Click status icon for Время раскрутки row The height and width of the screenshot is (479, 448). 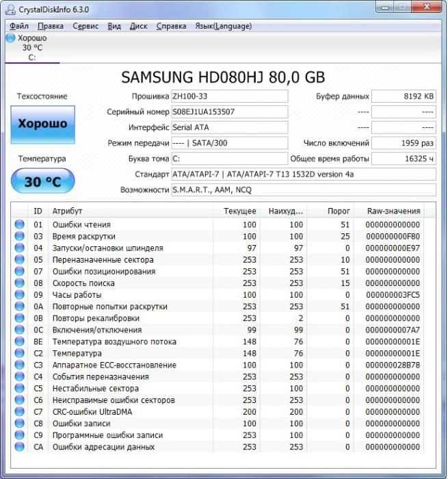pyautogui.click(x=20, y=236)
